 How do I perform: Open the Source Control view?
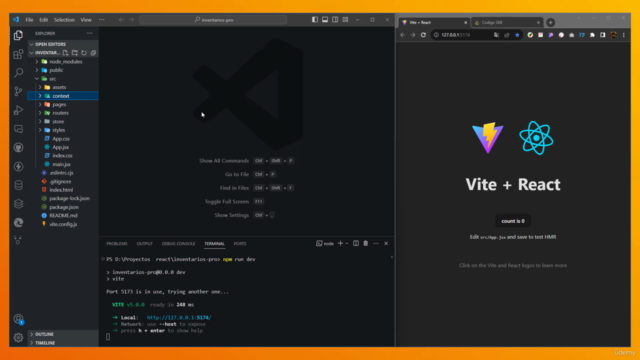point(18,91)
